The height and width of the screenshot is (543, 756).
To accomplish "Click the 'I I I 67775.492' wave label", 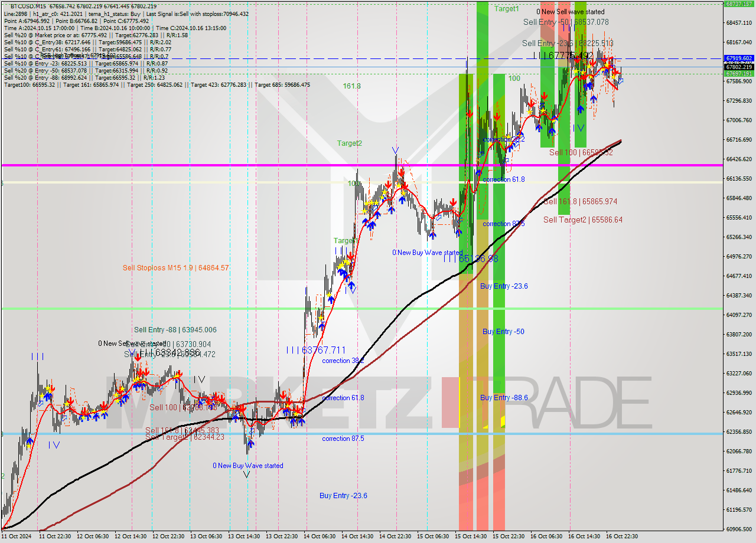I will pos(563,55).
